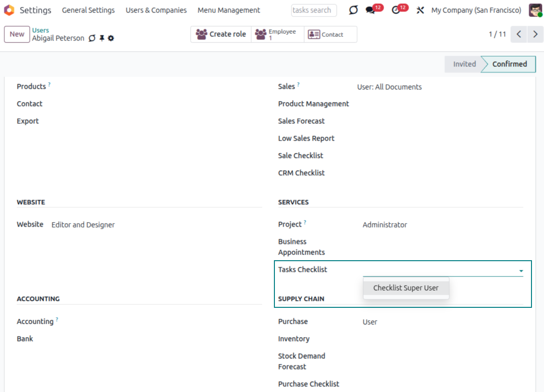Open the gear actions menu for record
The width and height of the screenshot is (544, 392).
(x=111, y=38)
